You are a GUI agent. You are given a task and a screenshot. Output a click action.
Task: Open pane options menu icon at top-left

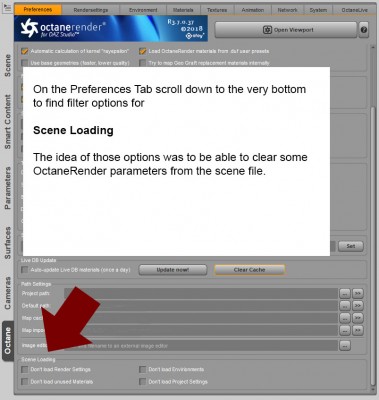(7, 7)
